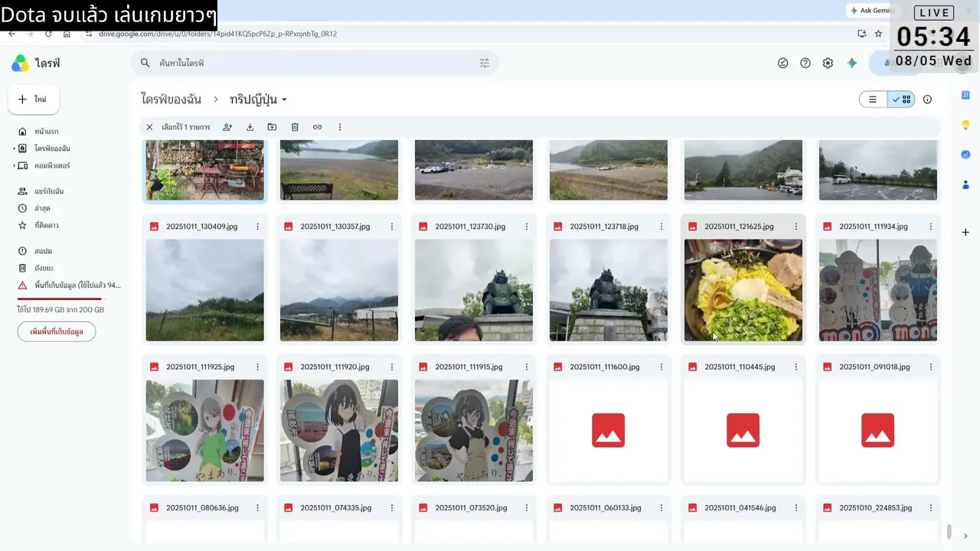The width and height of the screenshot is (980, 551).
Task: Click the vertical scrollbar thumb
Action: point(949,531)
